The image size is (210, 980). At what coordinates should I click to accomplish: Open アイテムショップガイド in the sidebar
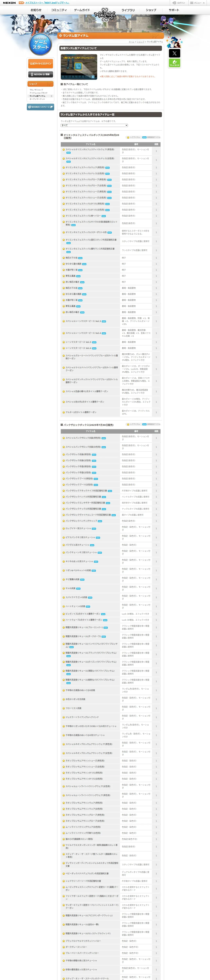point(38,93)
